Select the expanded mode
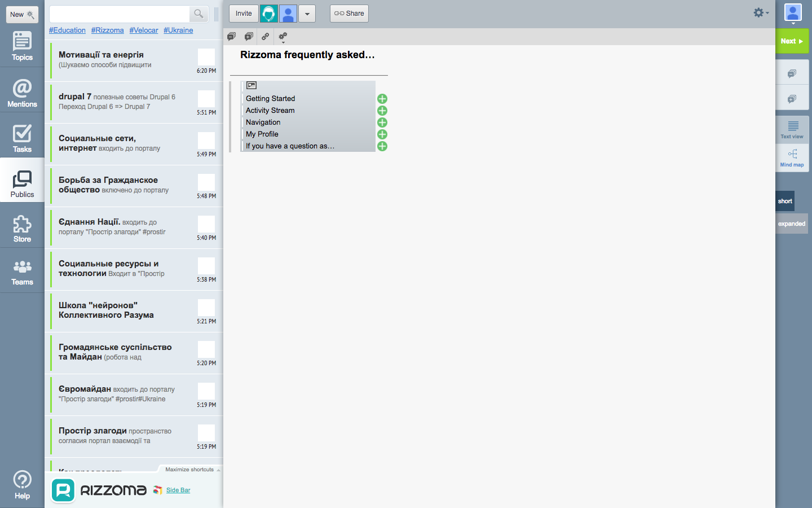 pos(792,224)
